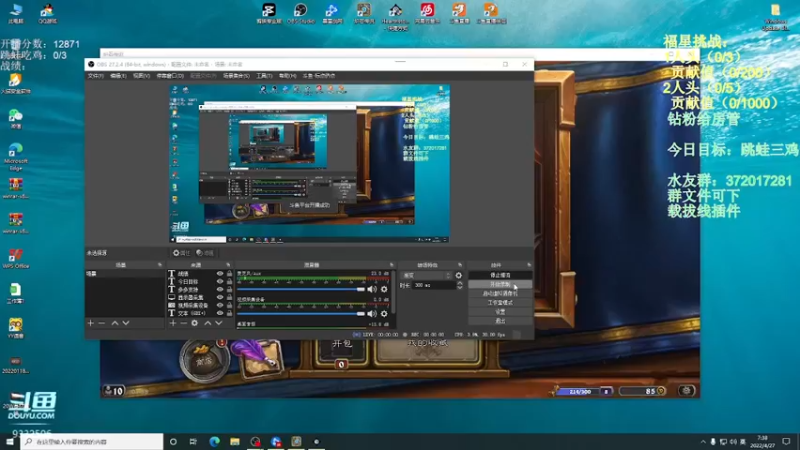800x450 pixels.
Task: Click the 停止推流 button
Action: pyautogui.click(x=500, y=275)
